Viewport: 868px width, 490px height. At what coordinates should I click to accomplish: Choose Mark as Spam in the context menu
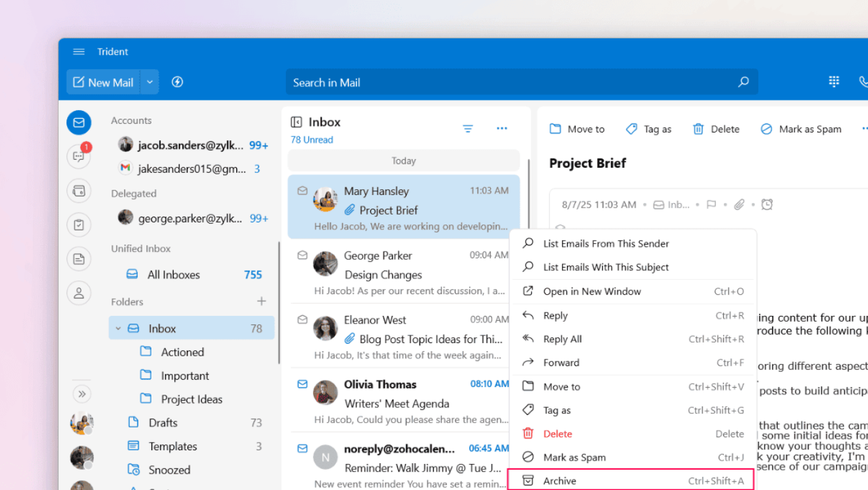point(632,457)
